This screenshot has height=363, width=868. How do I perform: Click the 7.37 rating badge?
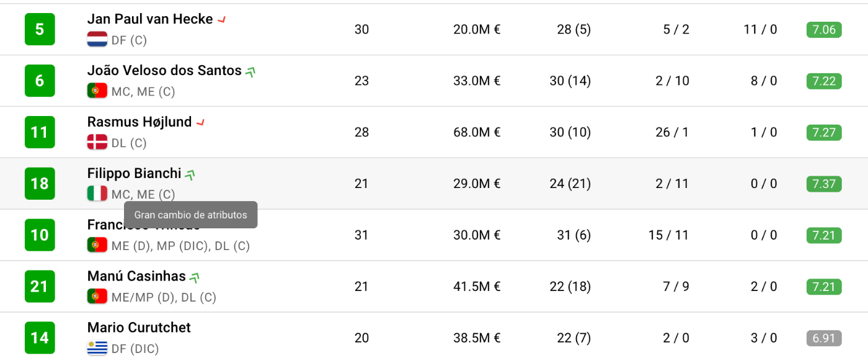(x=824, y=184)
